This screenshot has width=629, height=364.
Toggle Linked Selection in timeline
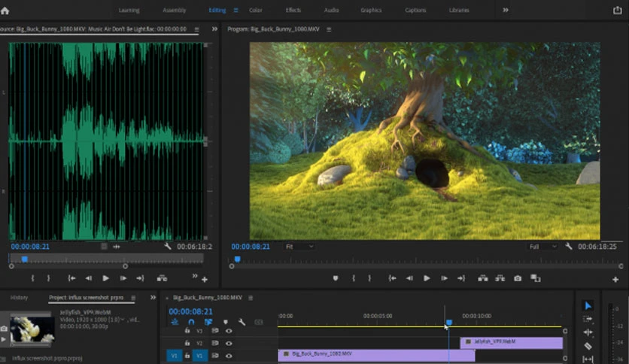pos(208,322)
